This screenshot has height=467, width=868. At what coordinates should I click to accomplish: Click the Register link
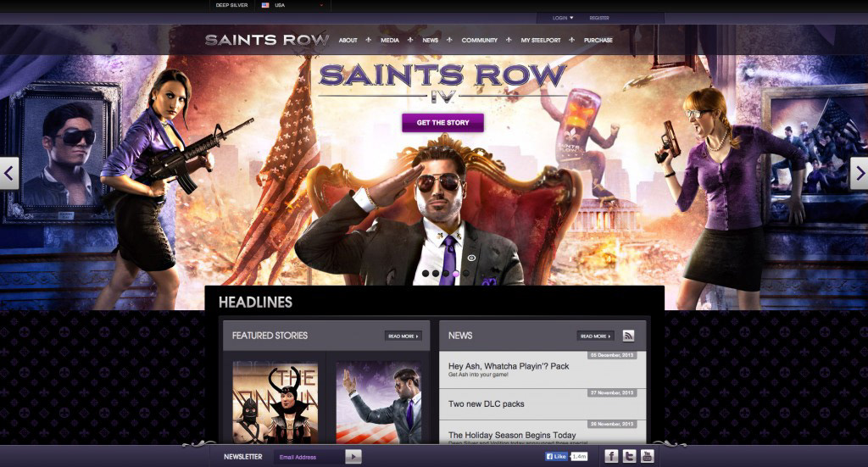tap(599, 18)
